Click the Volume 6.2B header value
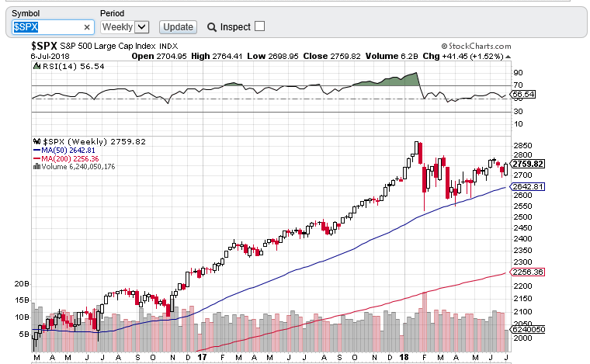590x364 pixels. [x=392, y=57]
